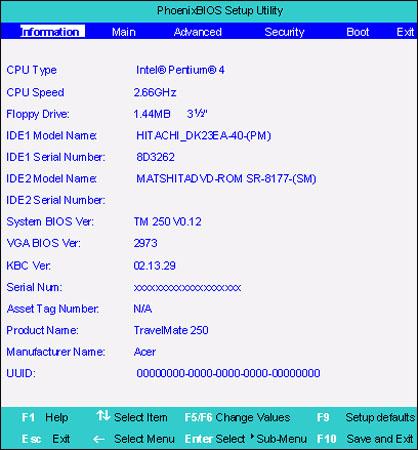The image size is (418, 450).
Task: Select the IDE1 Model Name HITACHI value
Action: pos(203,136)
